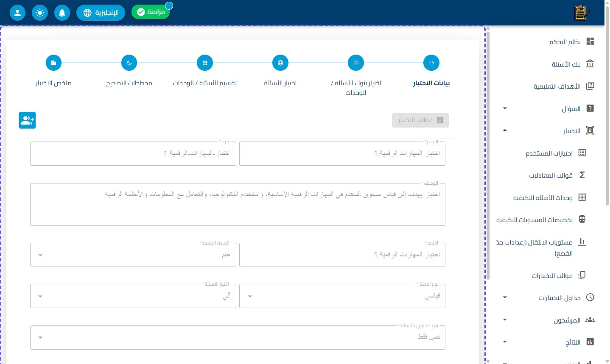Click the blue add-user icon button
Screen dimensions: 610x364
click(27, 120)
